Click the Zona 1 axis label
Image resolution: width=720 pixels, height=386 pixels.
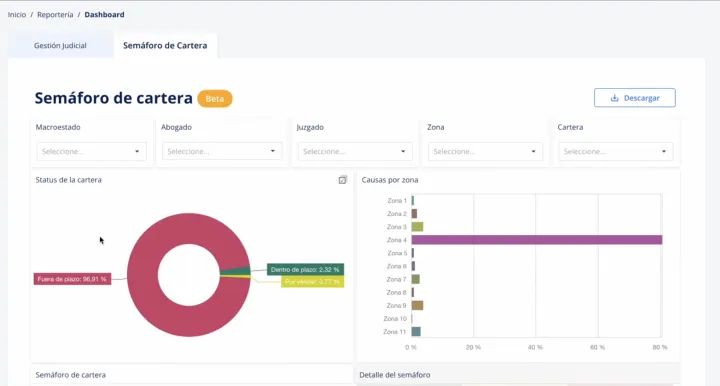397,201
